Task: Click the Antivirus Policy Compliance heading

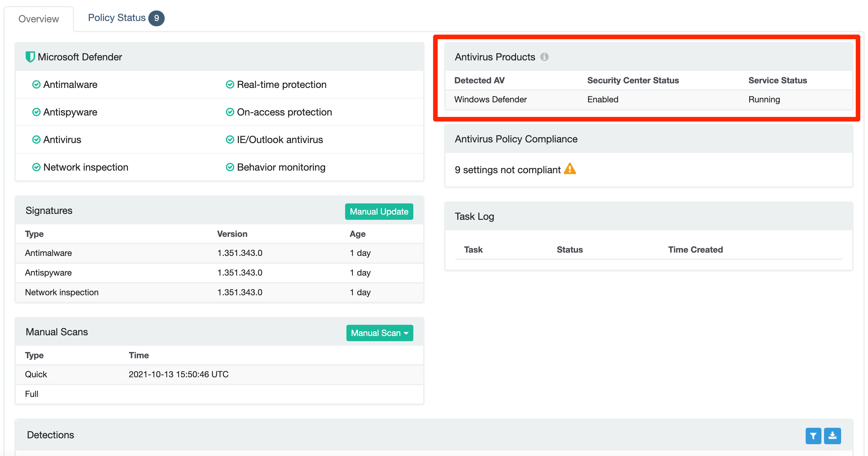Action: click(516, 139)
